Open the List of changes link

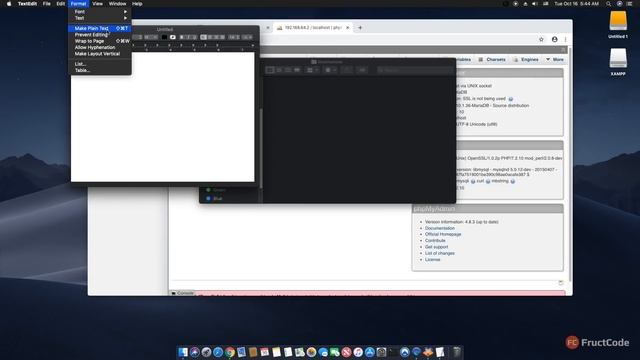point(440,253)
